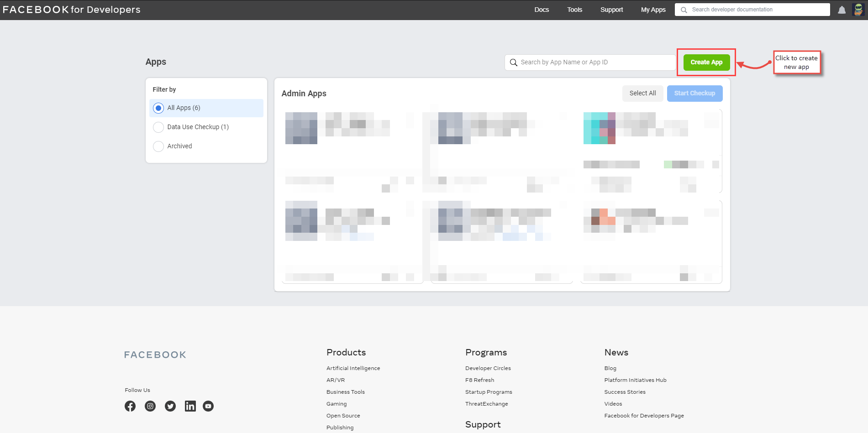The width and height of the screenshot is (868, 433).
Task: Open the notifications bell icon
Action: [842, 10]
